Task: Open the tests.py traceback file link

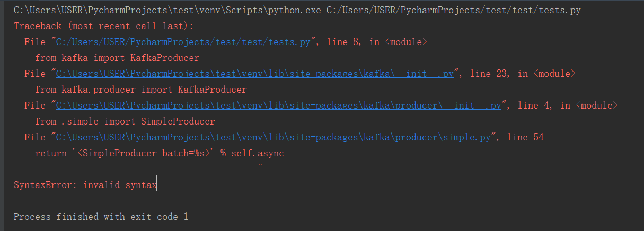Action: click(x=186, y=42)
